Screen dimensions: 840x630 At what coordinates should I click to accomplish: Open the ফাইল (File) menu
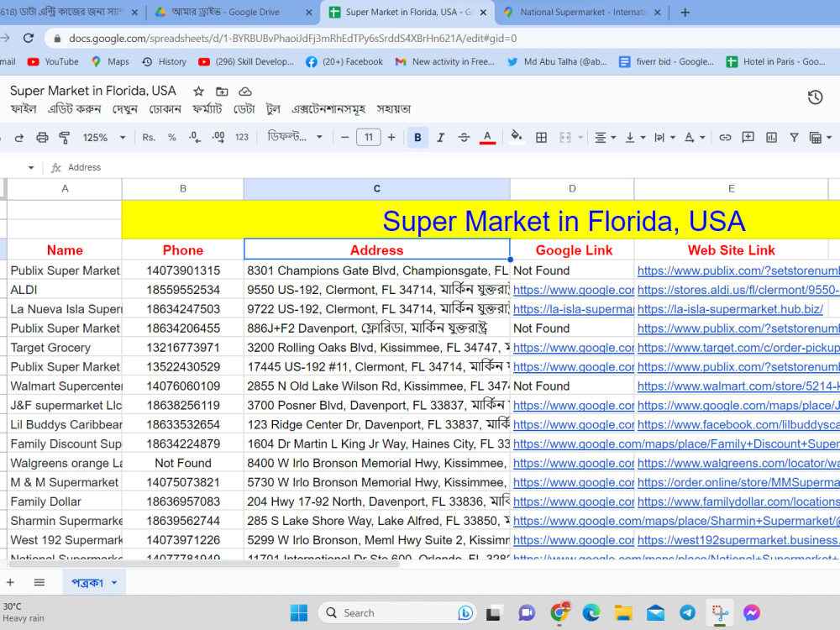(24, 109)
